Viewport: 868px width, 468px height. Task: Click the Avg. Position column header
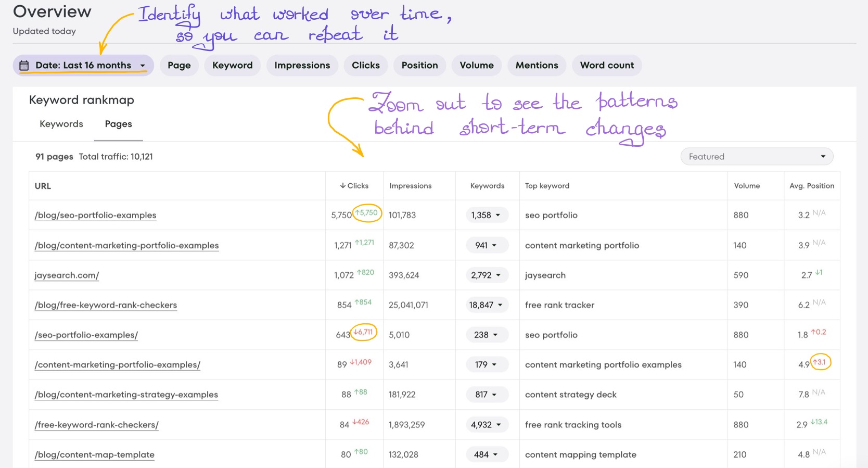pos(812,186)
